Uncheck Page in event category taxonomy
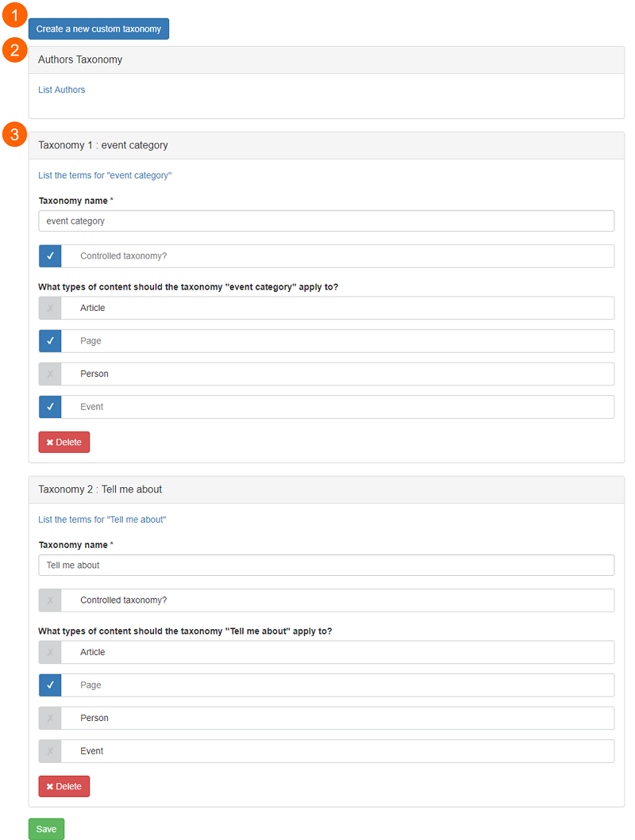The image size is (635, 840). (50, 341)
